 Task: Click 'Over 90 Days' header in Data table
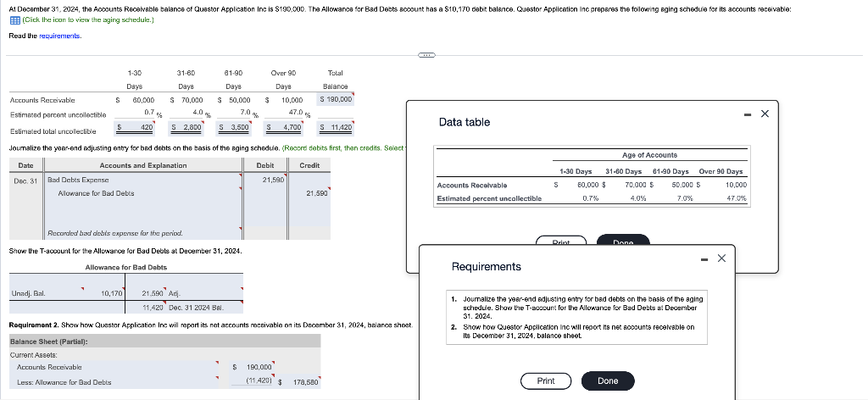tap(721, 171)
